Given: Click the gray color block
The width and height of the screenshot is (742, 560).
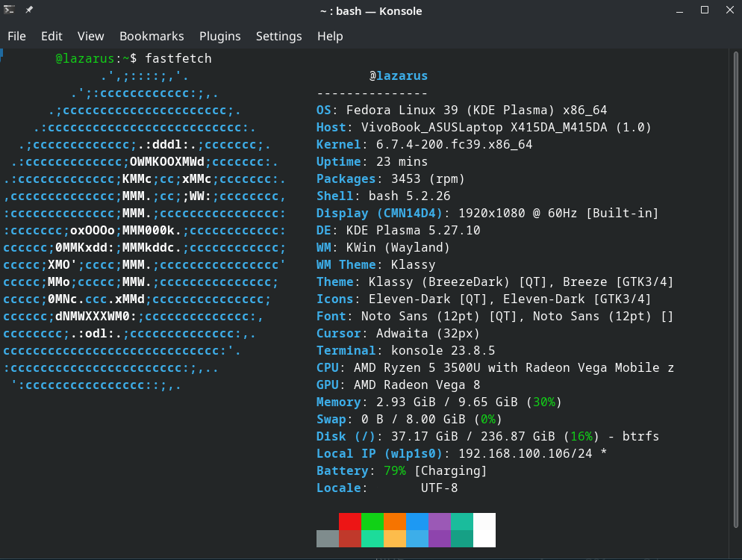Looking at the screenshot, I should click(x=327, y=538).
